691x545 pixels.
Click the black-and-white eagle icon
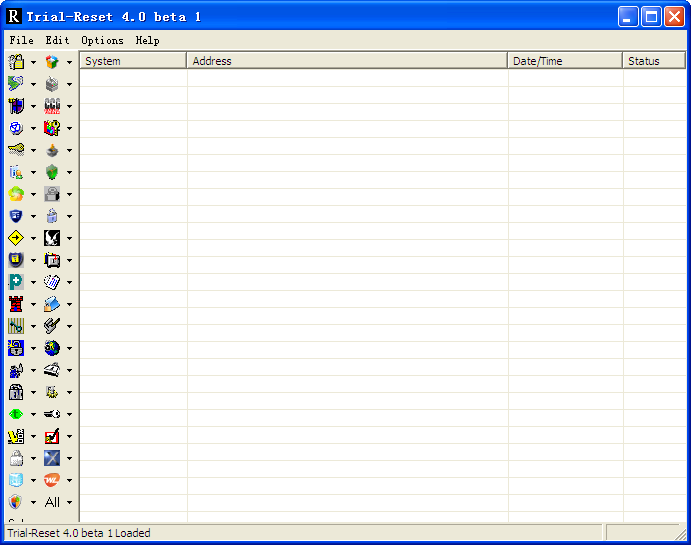(52, 238)
